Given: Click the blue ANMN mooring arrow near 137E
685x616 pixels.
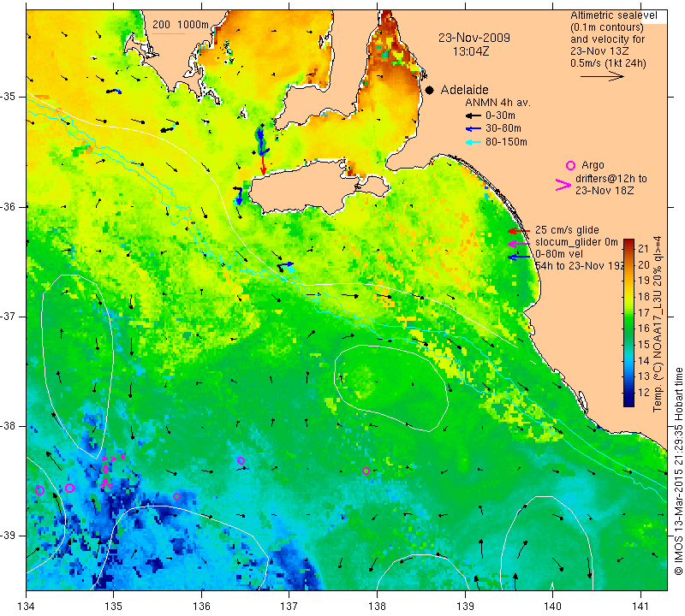Looking at the screenshot, I should pyautogui.click(x=286, y=264).
